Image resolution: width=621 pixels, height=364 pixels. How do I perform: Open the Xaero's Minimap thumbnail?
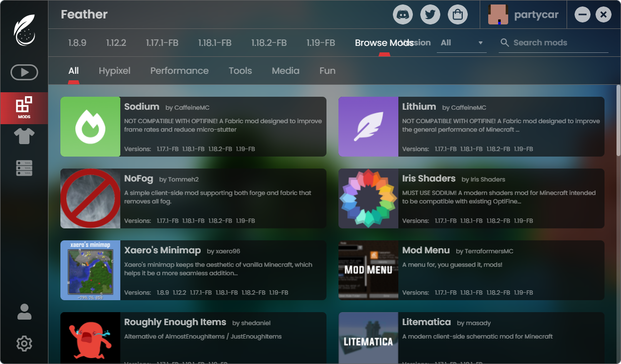[x=90, y=270]
